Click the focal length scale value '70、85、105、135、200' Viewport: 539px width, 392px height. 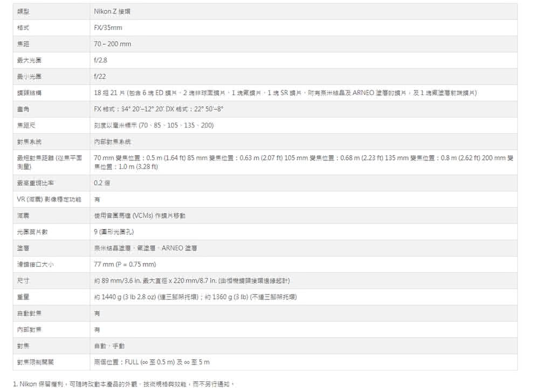[154, 125]
